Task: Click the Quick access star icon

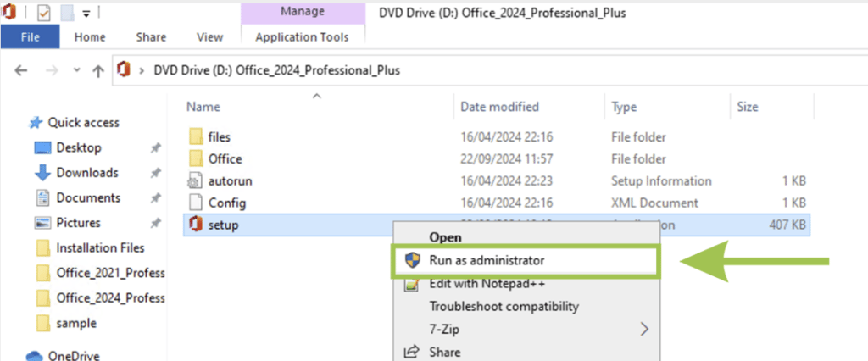Action: click(x=36, y=122)
